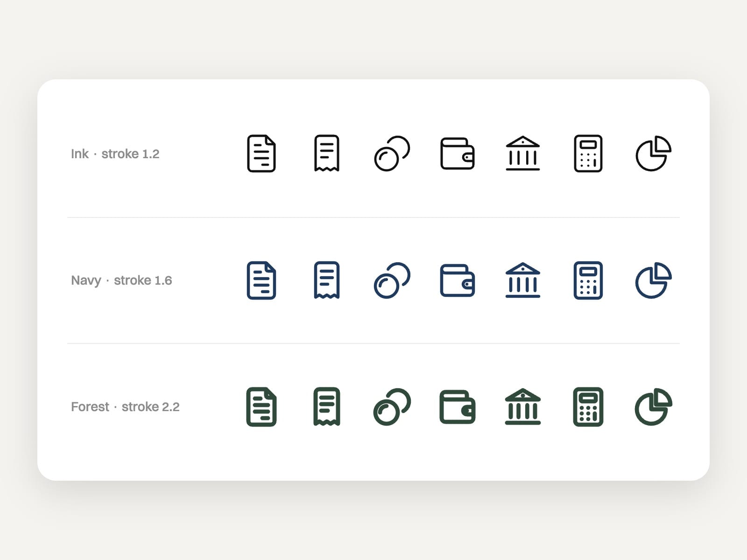Choose the pie chart icon in Ink row
747x560 pixels.
tap(654, 154)
